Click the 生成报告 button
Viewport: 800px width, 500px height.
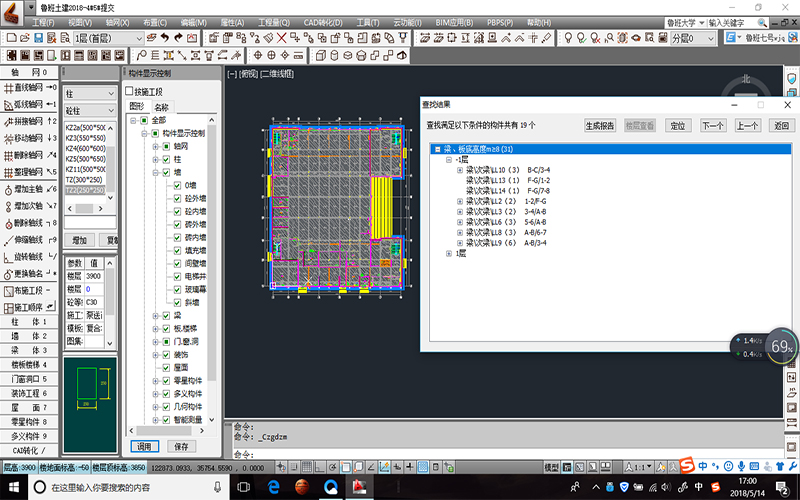click(x=600, y=126)
